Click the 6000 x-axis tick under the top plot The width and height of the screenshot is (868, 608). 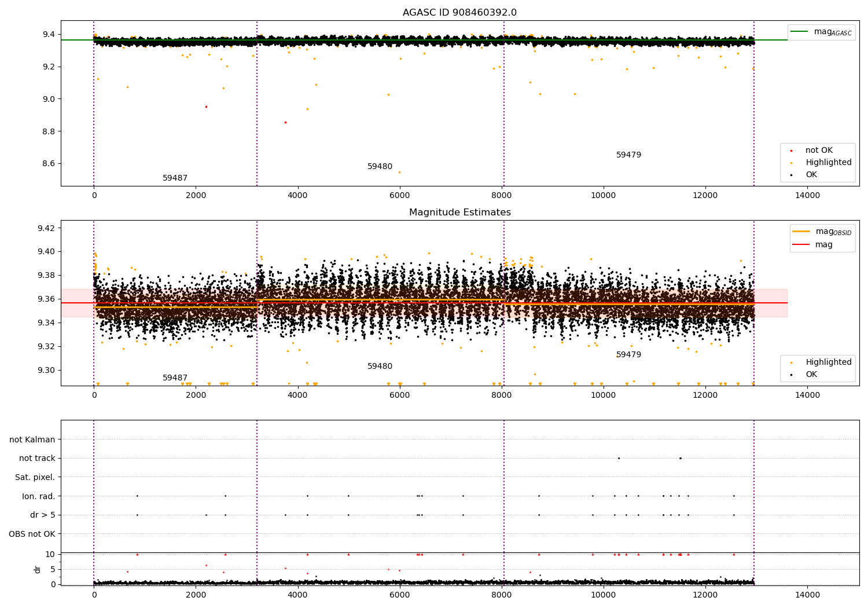click(399, 196)
